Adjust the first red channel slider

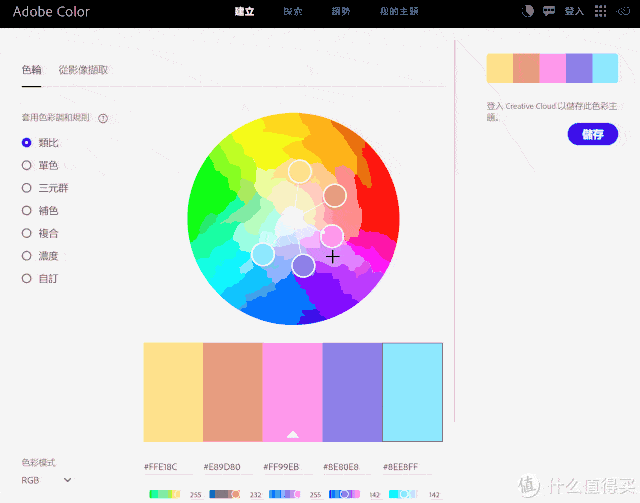[164, 494]
